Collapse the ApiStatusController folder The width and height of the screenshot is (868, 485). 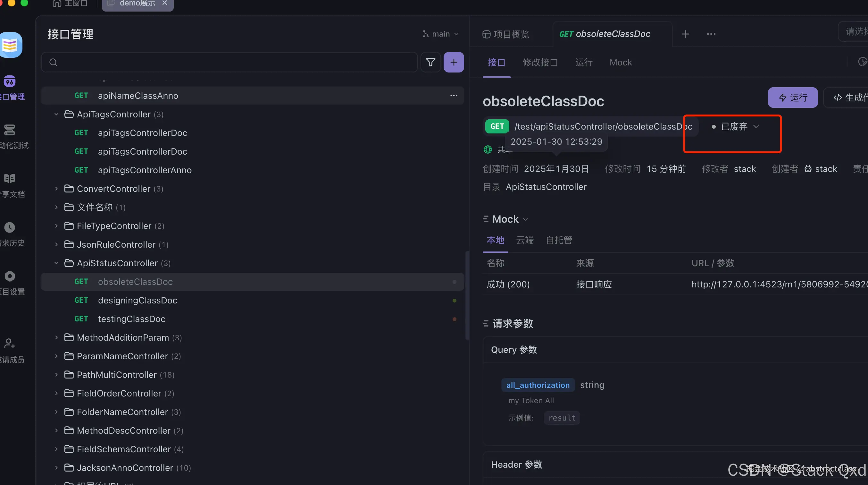(56, 263)
